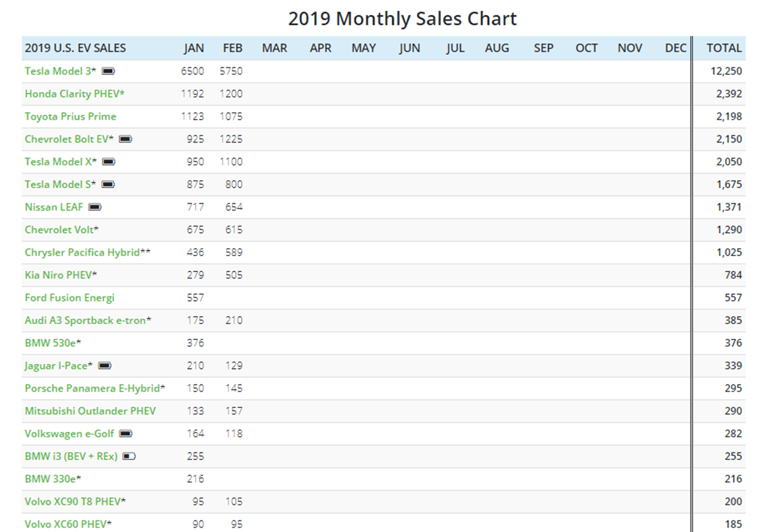Open Chrysler Pacifica Hybrid link

tap(87, 252)
